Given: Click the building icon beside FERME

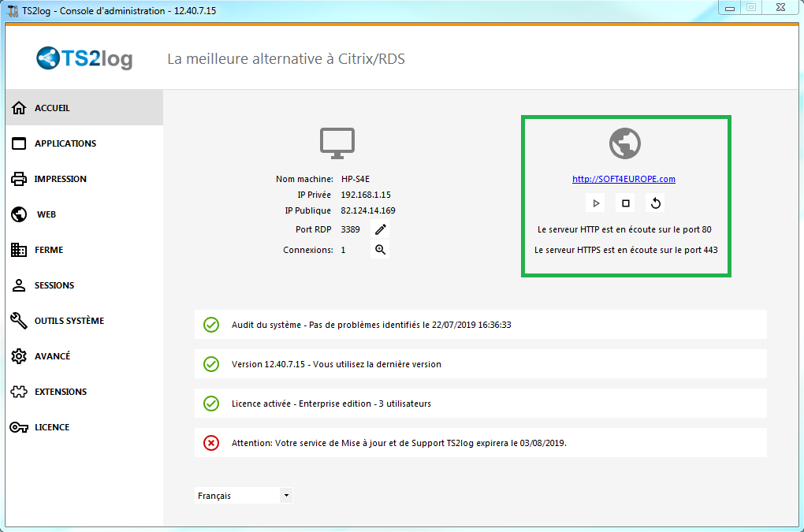Looking at the screenshot, I should point(19,250).
